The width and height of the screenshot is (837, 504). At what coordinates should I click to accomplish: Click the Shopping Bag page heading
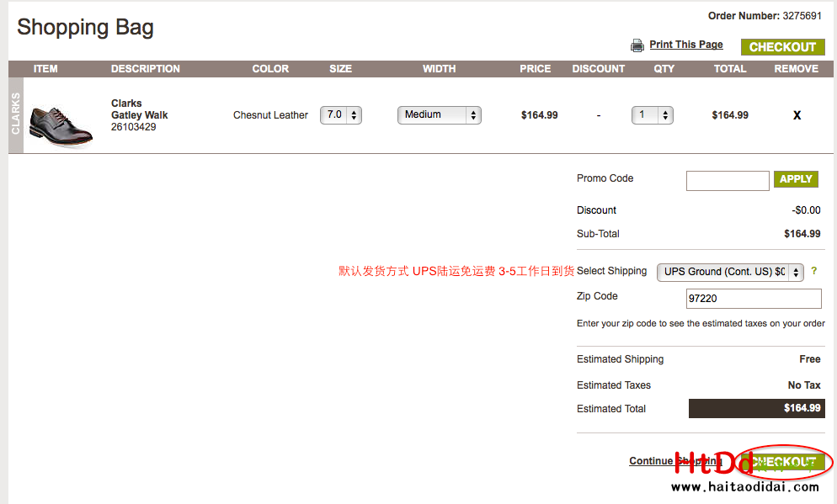[85, 27]
